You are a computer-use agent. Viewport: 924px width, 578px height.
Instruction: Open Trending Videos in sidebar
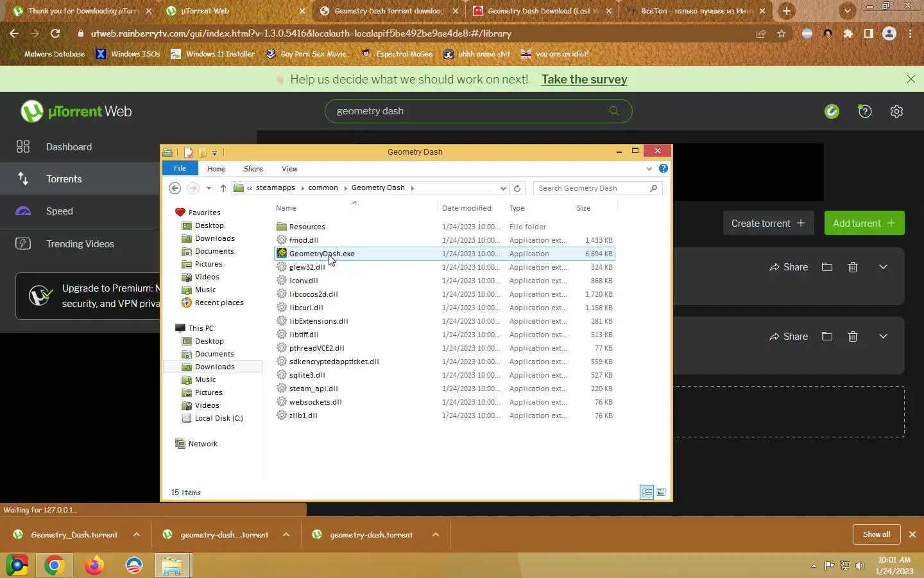click(x=80, y=244)
